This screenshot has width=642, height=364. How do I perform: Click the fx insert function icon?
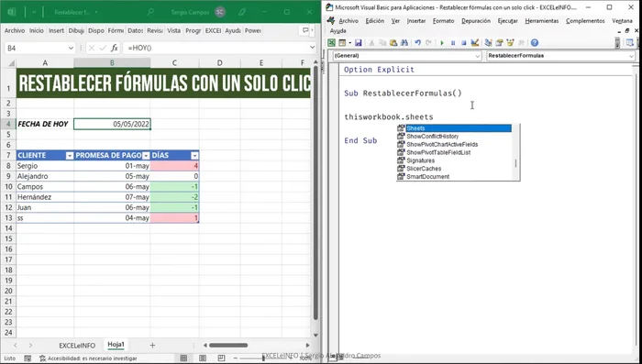[115, 48]
